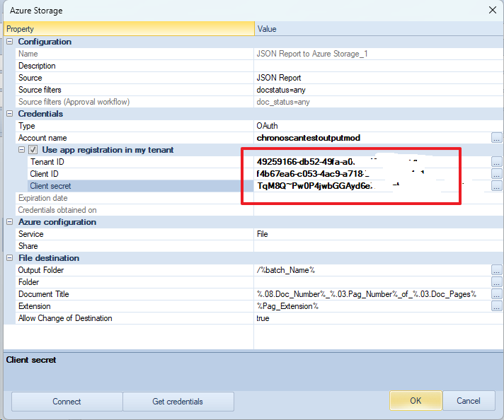The width and height of the screenshot is (504, 420).
Task: Open Document Title ellipsis editor
Action: 496,294
